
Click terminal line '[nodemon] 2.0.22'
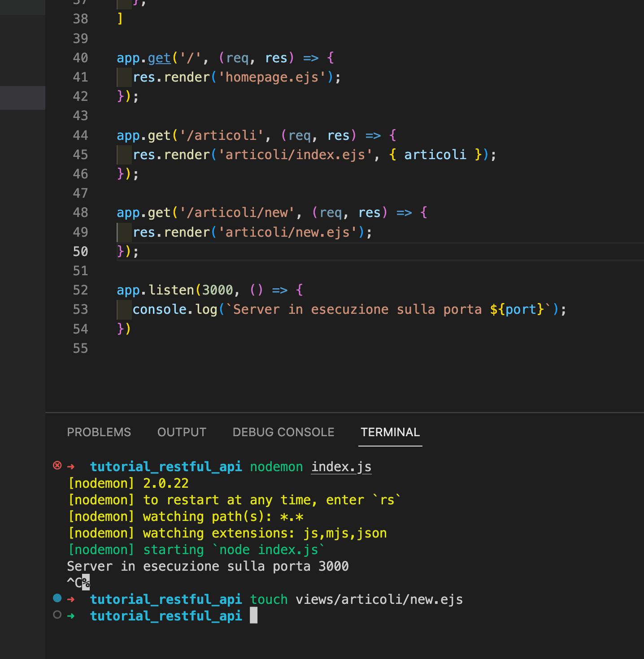click(128, 483)
